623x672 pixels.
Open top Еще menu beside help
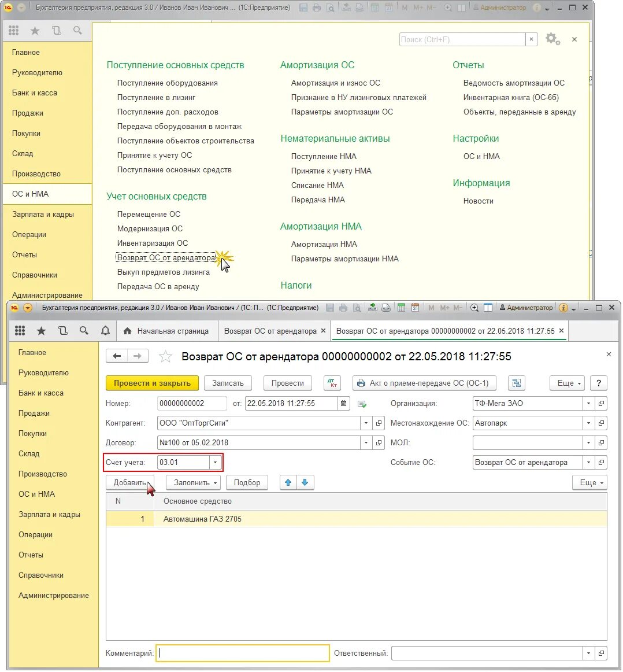tap(567, 383)
